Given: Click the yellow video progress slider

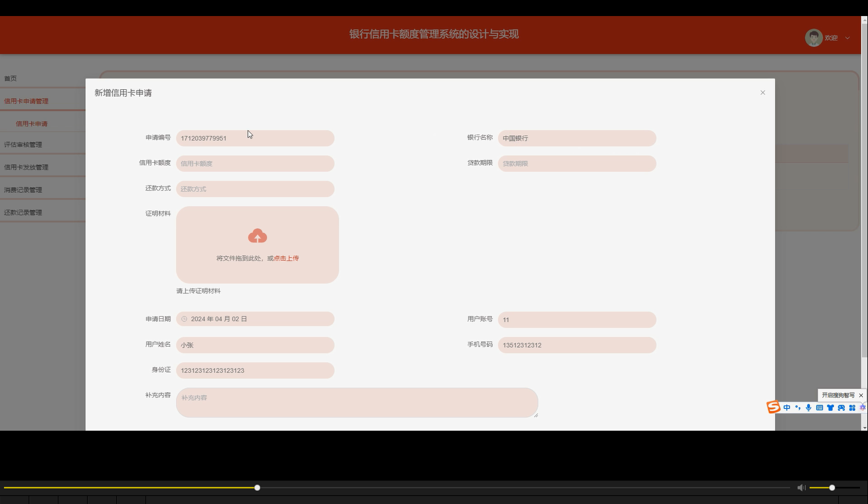Looking at the screenshot, I should pos(257,487).
